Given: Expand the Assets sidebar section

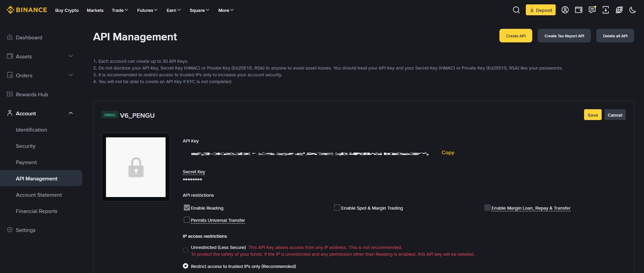Looking at the screenshot, I should pos(71,56).
